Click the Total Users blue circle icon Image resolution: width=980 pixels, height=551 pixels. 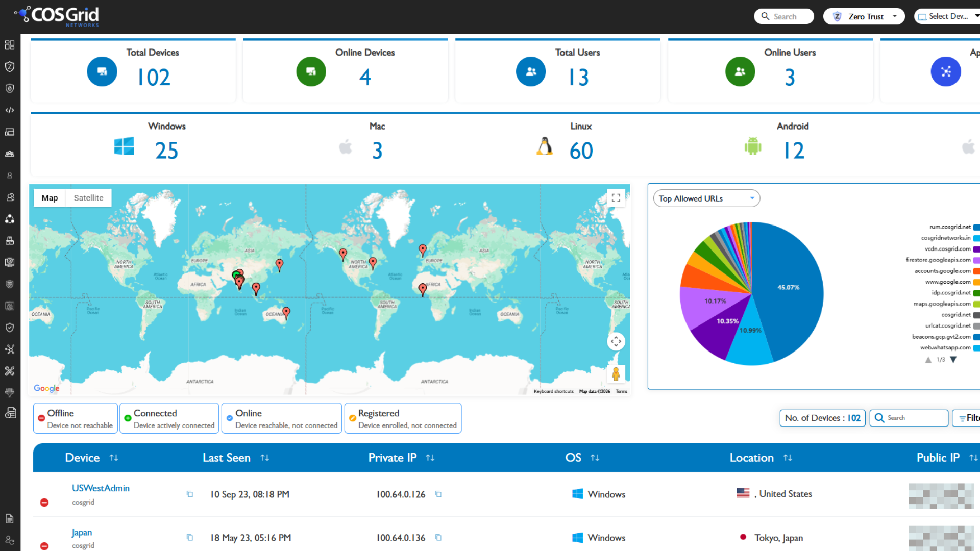pos(531,71)
